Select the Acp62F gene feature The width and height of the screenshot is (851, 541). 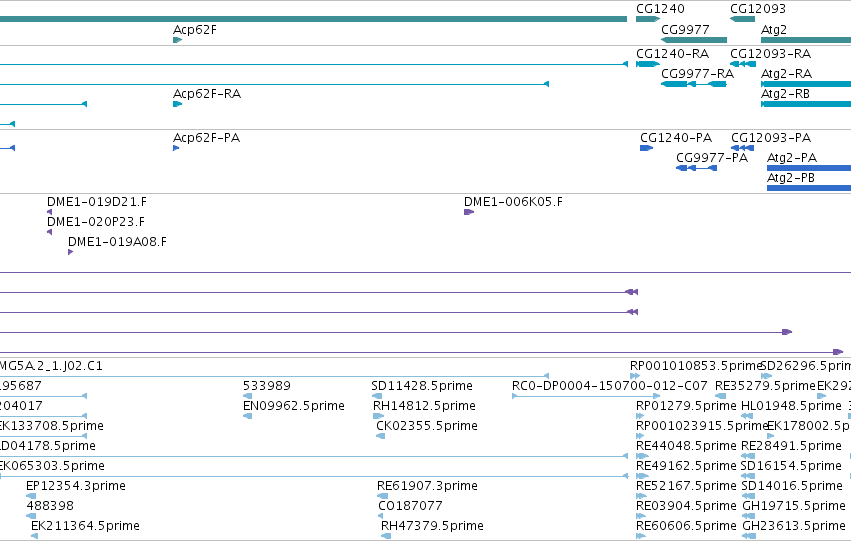tap(177, 40)
